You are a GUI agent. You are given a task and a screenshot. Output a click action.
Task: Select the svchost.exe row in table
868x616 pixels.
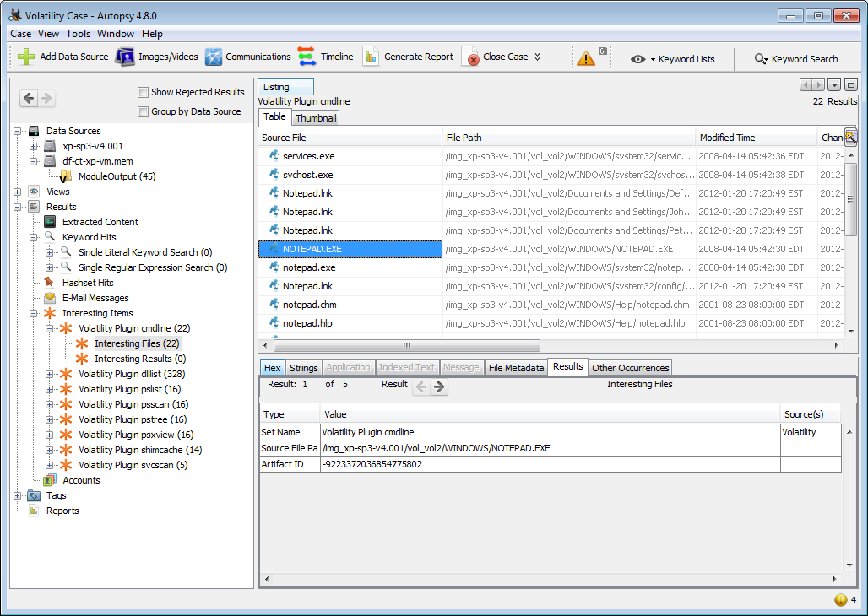307,175
